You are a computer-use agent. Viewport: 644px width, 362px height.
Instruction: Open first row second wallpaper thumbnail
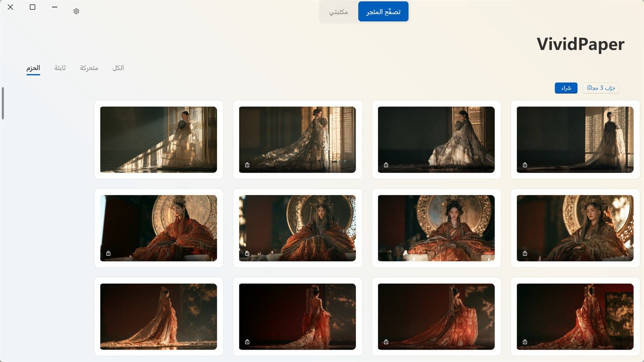297,140
